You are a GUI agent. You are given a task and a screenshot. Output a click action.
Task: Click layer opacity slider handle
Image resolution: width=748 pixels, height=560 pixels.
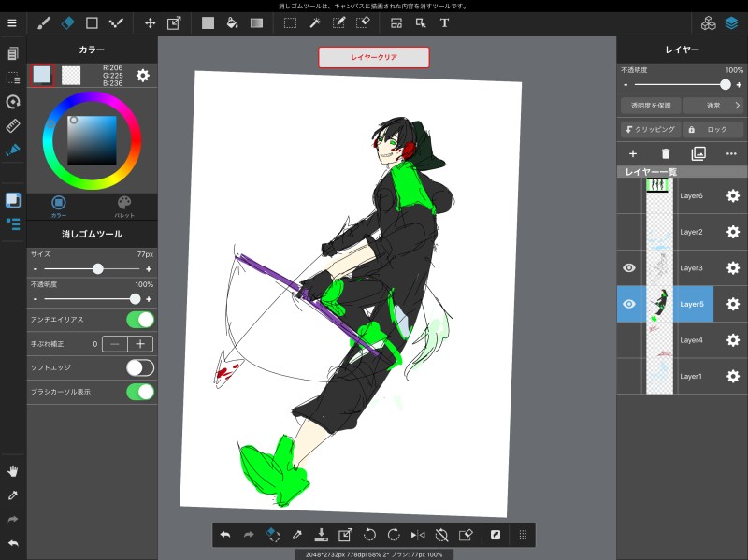(x=726, y=85)
